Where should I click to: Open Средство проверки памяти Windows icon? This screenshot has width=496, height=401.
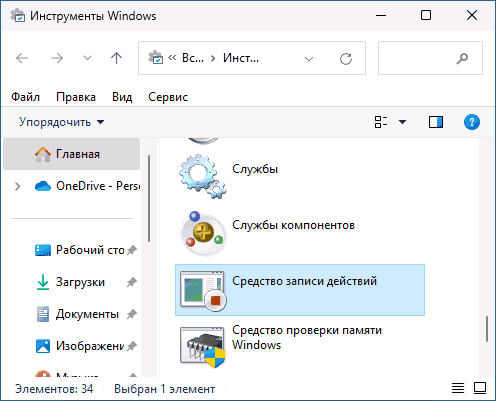(203, 347)
